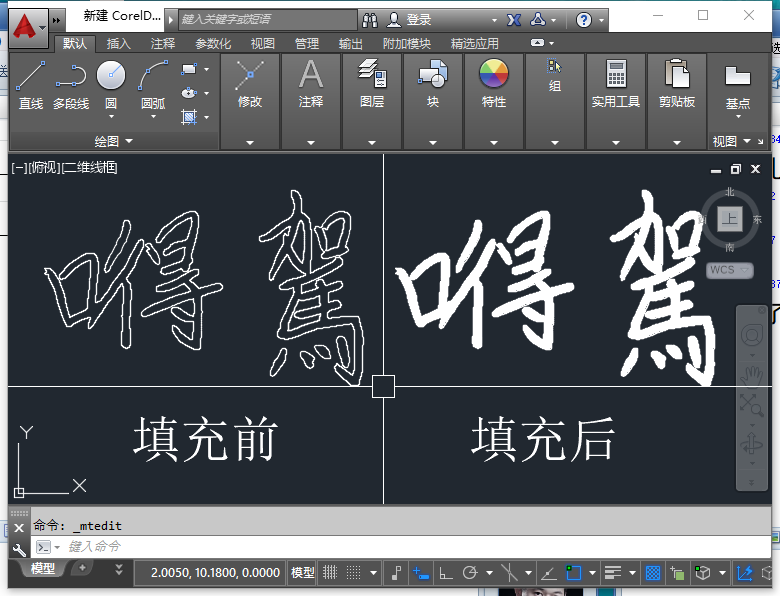Click the Ellipse tool icon
Viewport: 780px width, 596px height.
189,93
